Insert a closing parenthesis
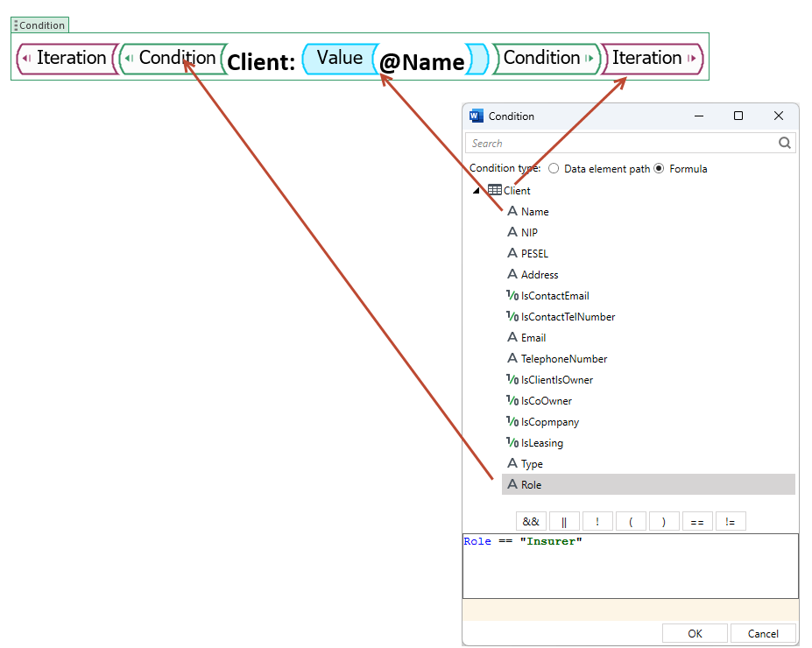The image size is (812, 648). click(x=664, y=521)
